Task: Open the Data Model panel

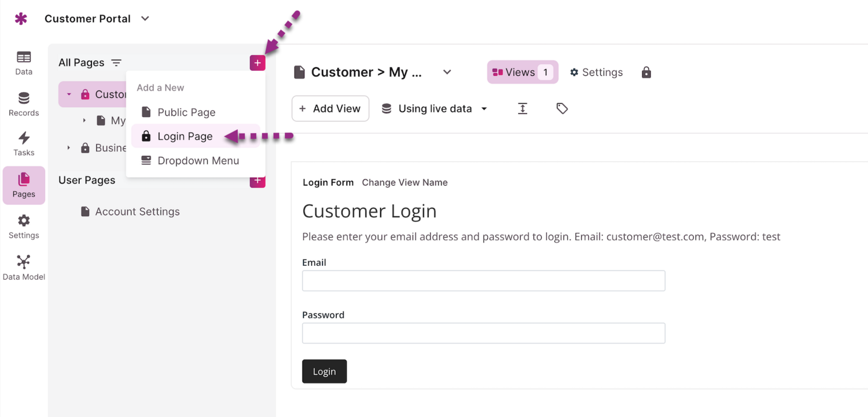Action: tap(23, 266)
